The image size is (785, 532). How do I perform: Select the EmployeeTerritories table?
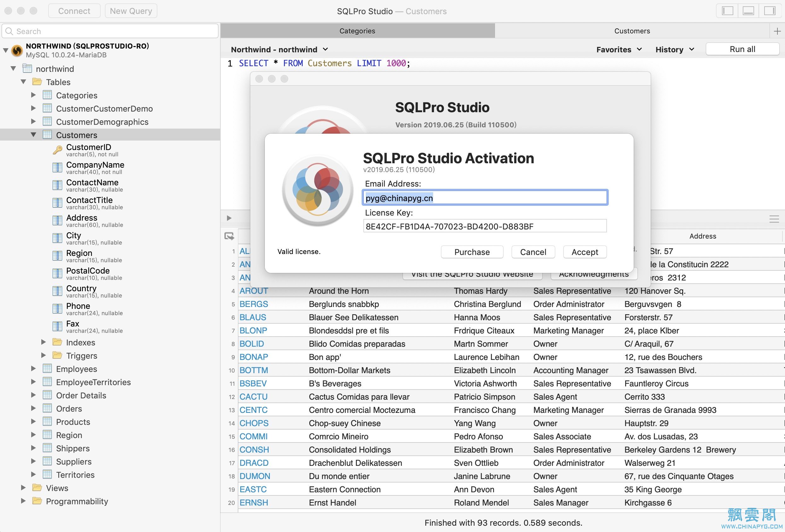[93, 382]
